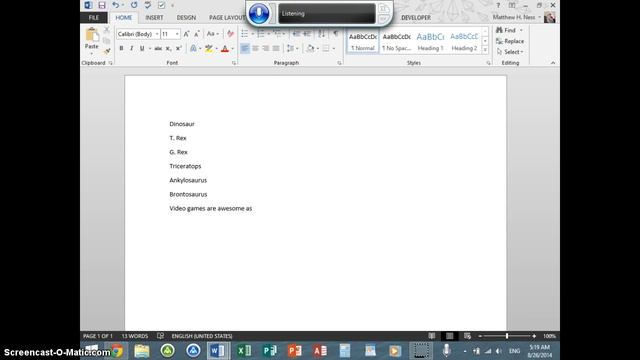Increase the font size with Grow Font
Viewport: 640px width, 360px height.
point(187,34)
